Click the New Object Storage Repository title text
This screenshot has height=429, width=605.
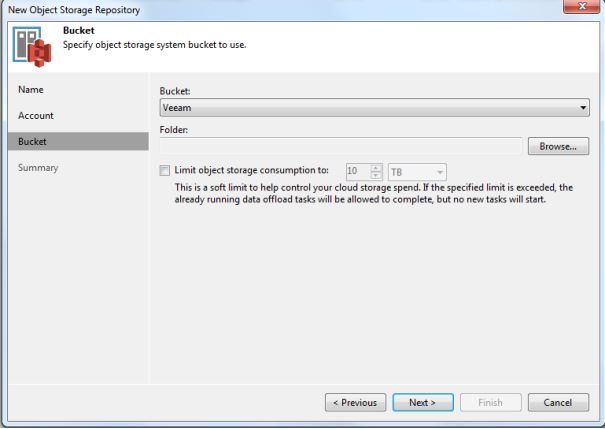click(74, 10)
